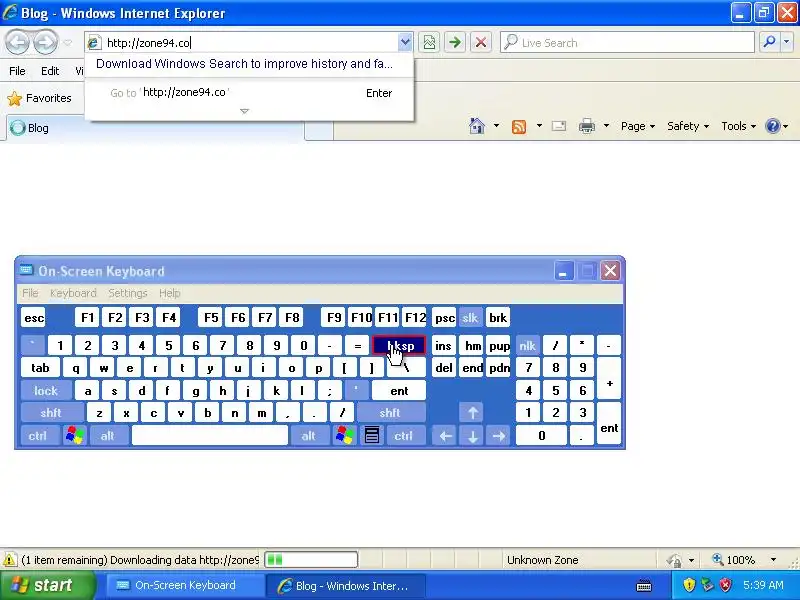The width and height of the screenshot is (800, 600).
Task: Toggle the left shft key
Action: coord(52,413)
